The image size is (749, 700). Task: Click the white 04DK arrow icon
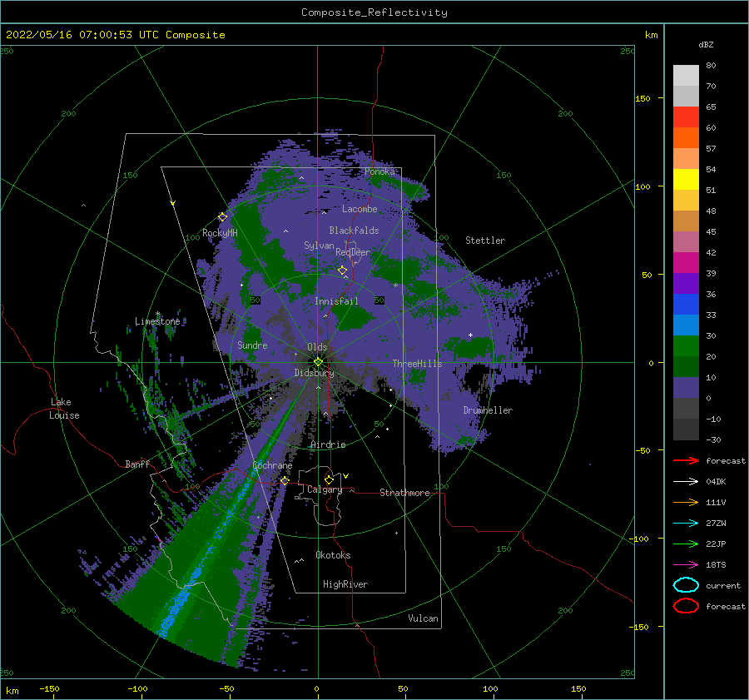pyautogui.click(x=686, y=482)
